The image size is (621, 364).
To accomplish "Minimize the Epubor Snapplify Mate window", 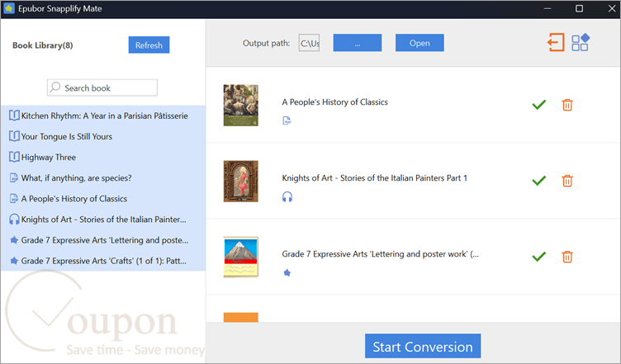I will tap(548, 8).
